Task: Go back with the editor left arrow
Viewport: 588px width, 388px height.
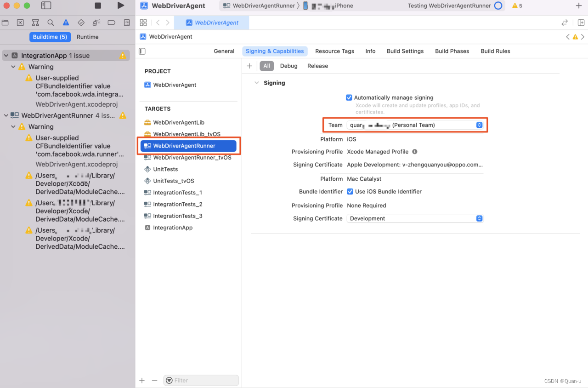Action: coord(158,23)
